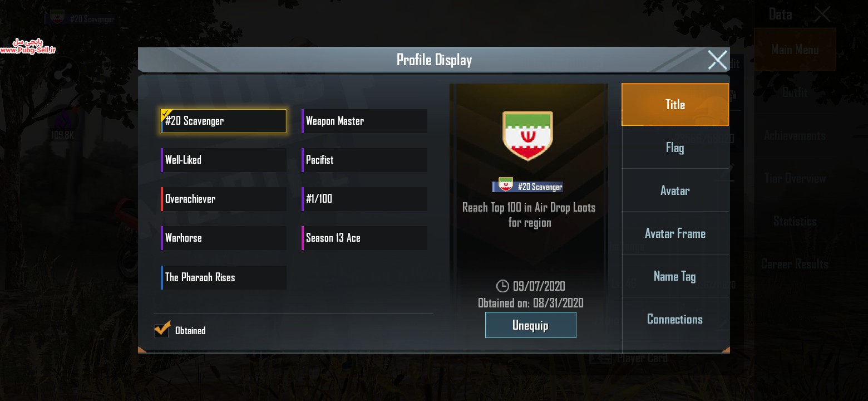Viewport: 868px width, 401px height.
Task: Select the Weapon Master title
Action: click(x=364, y=121)
